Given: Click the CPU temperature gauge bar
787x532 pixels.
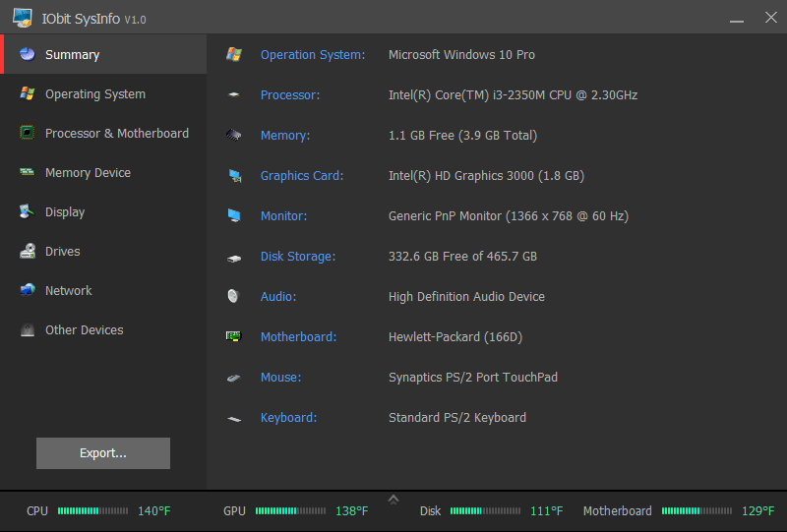Looking at the screenshot, I should (x=92, y=511).
